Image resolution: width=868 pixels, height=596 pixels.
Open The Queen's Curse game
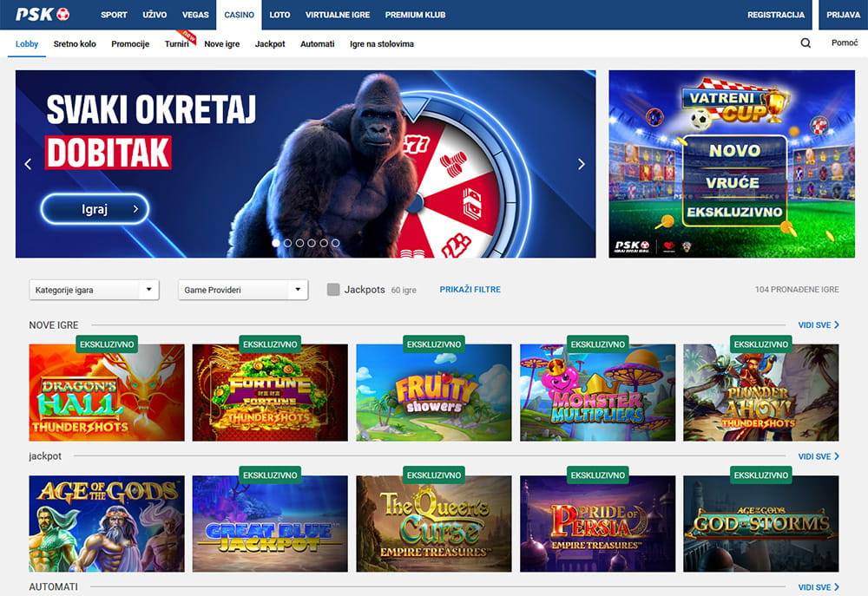point(434,523)
